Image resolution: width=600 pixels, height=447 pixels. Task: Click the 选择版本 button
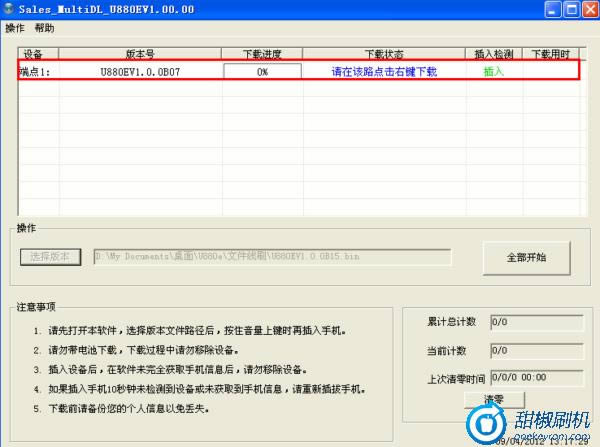pos(51,257)
